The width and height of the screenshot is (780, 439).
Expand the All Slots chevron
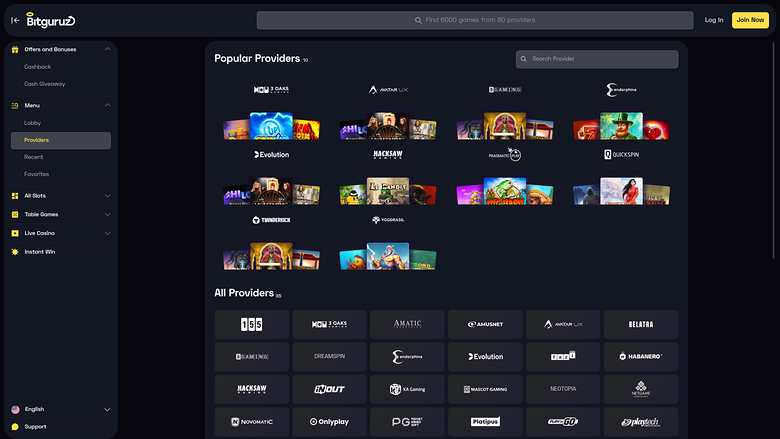pos(107,196)
